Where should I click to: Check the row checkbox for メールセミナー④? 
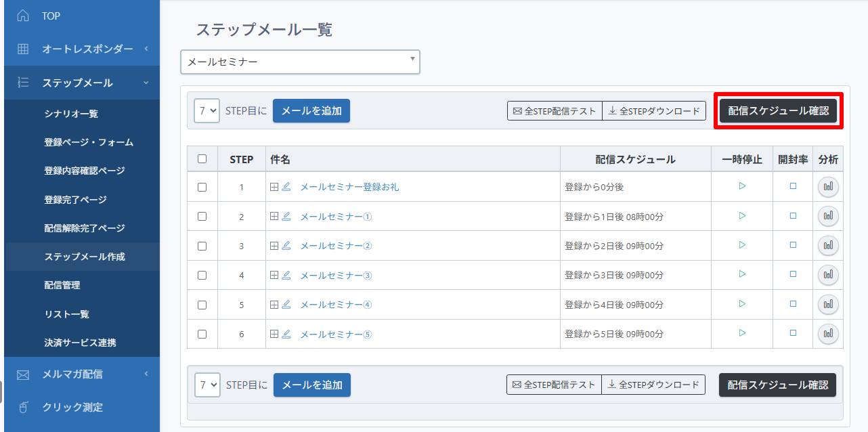[x=202, y=305]
